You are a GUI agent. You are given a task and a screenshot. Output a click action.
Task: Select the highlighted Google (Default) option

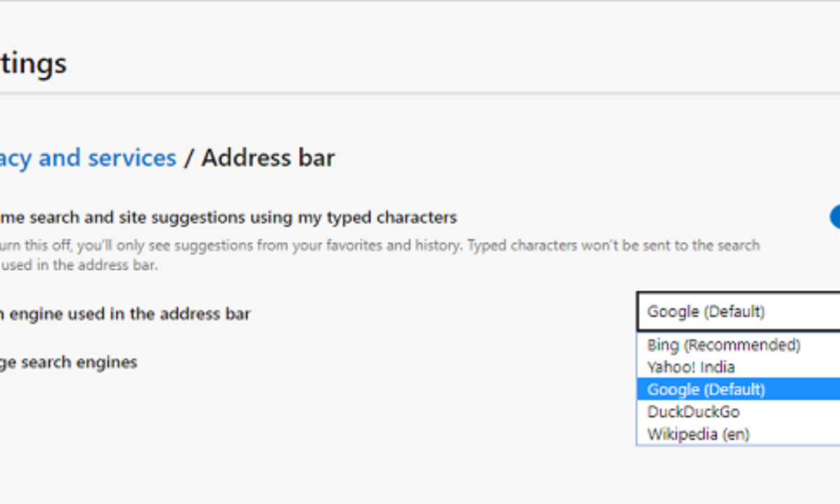click(x=738, y=389)
